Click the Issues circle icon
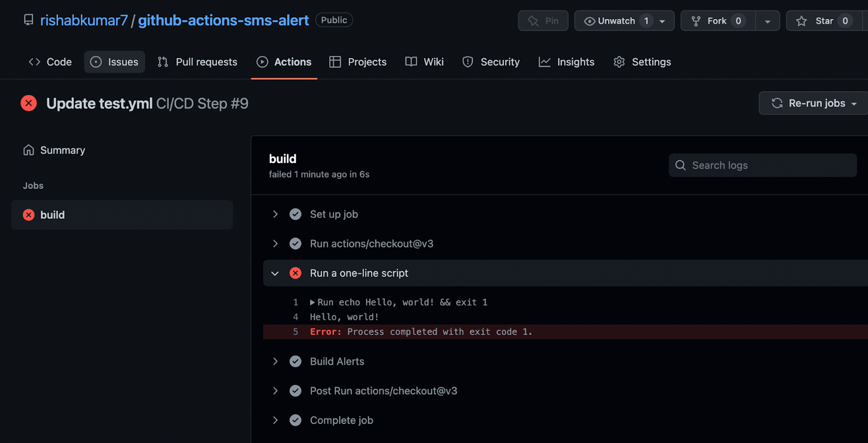 [96, 62]
